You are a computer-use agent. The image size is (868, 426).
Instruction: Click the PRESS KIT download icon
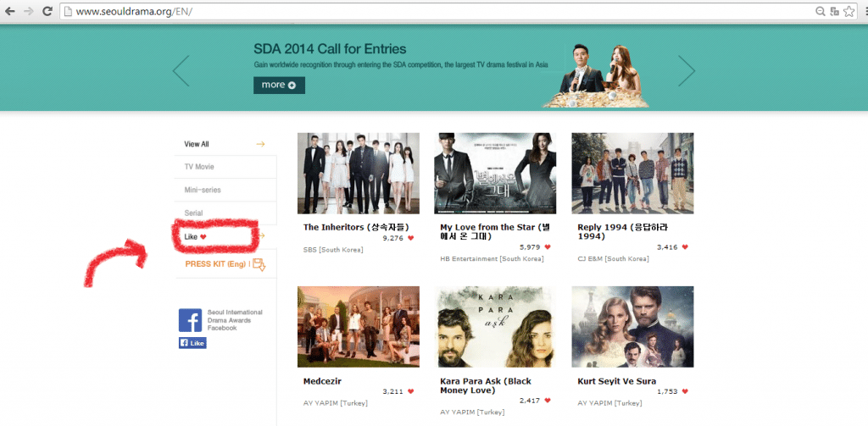259,264
